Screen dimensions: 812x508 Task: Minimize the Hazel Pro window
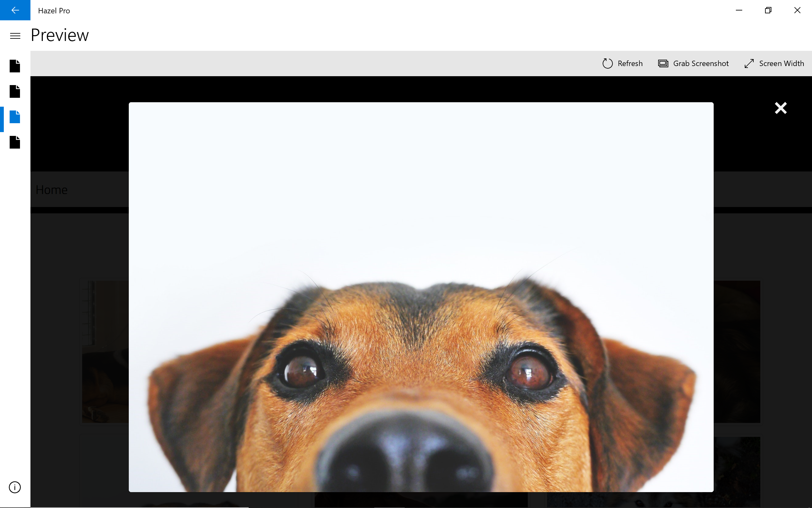[x=739, y=10]
